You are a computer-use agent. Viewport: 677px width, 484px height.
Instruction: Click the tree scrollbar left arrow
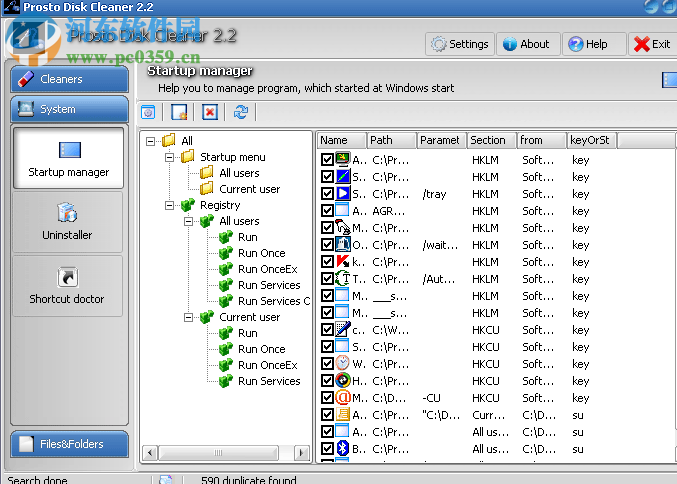tap(150, 453)
